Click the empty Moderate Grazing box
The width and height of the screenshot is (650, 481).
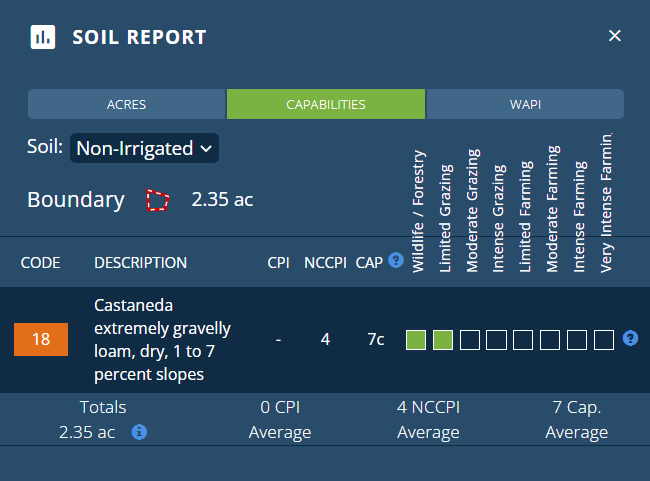coord(470,340)
